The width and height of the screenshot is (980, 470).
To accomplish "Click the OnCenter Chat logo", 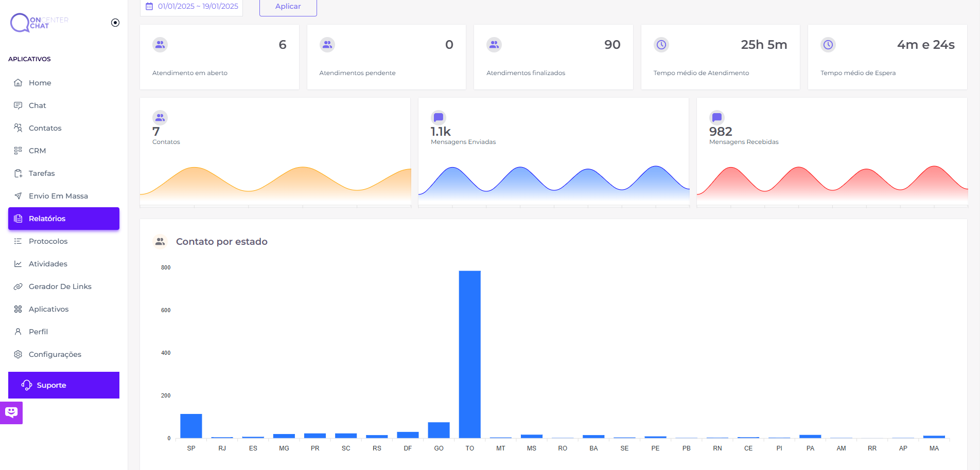I will (x=39, y=23).
